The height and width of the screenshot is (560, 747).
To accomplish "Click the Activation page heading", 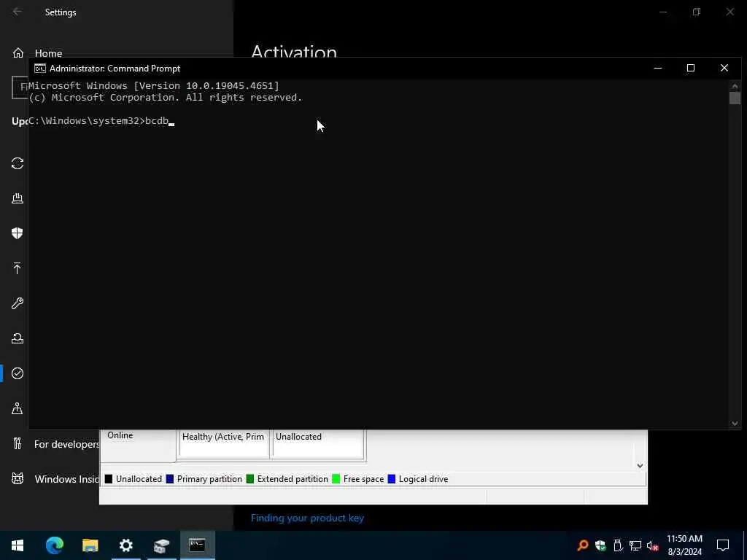I will tap(294, 52).
